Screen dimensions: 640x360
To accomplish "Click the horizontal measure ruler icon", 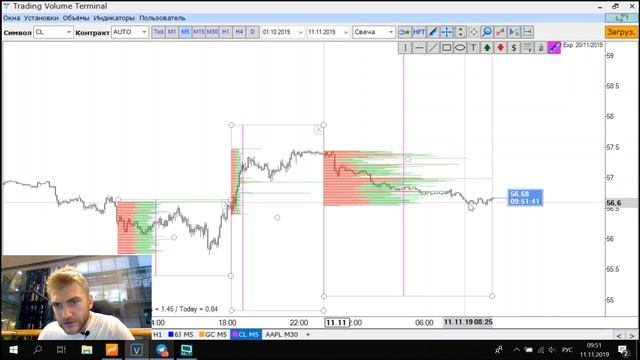I will tap(527, 32).
